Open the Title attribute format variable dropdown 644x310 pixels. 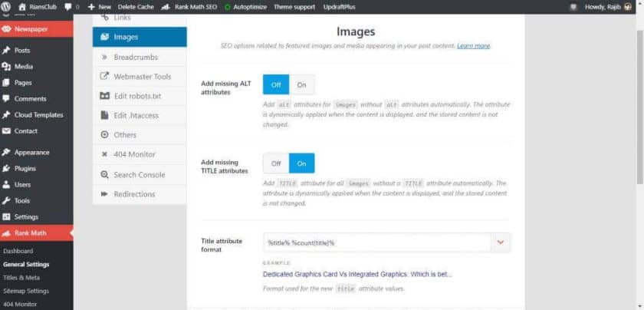[x=501, y=242]
